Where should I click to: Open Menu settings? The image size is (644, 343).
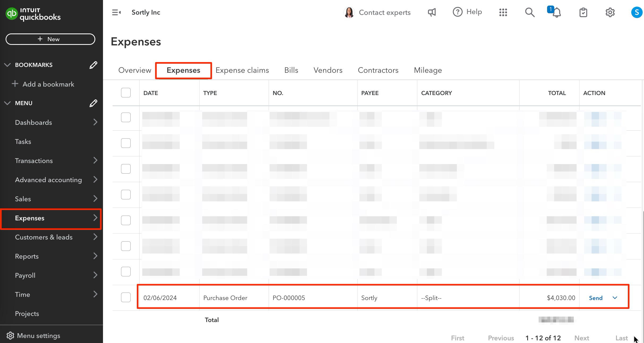pyautogui.click(x=38, y=336)
